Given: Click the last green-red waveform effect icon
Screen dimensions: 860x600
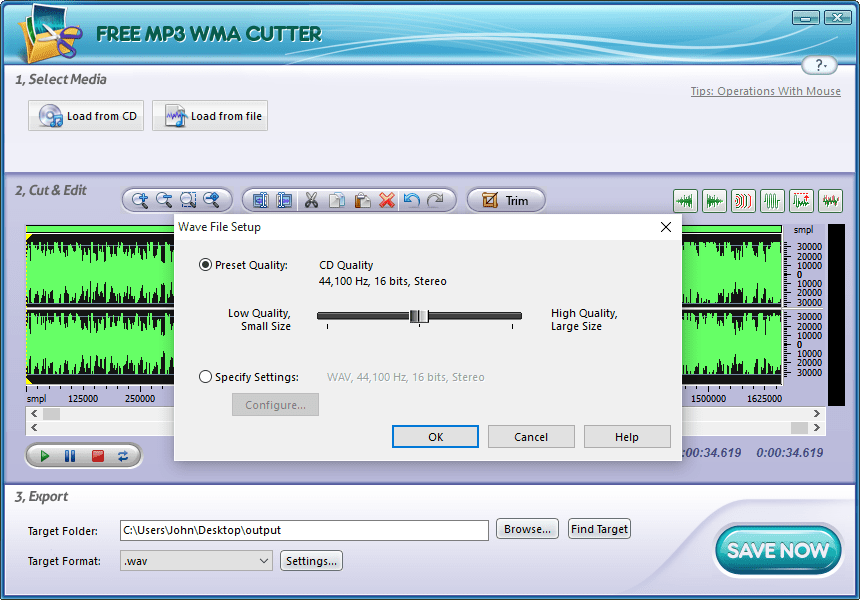Looking at the screenshot, I should pos(830,201).
